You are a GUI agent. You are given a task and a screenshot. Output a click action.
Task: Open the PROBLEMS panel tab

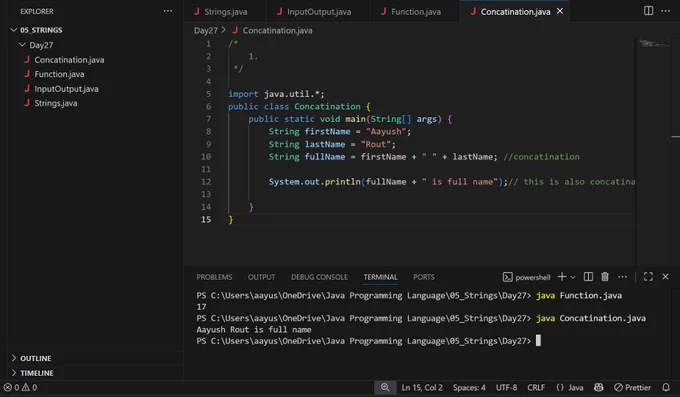pos(214,277)
